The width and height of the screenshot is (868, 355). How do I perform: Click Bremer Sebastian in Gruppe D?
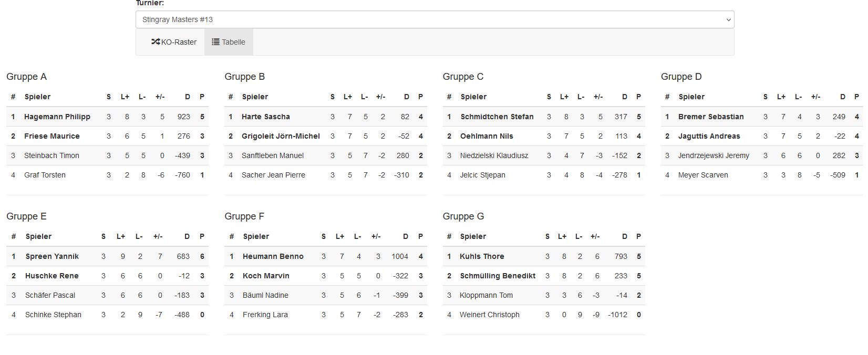coord(711,117)
